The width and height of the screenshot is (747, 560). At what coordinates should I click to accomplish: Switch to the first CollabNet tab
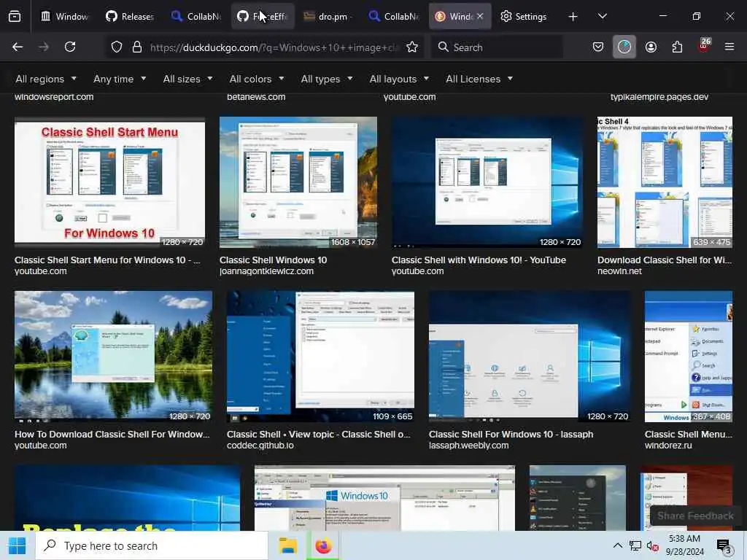point(196,17)
